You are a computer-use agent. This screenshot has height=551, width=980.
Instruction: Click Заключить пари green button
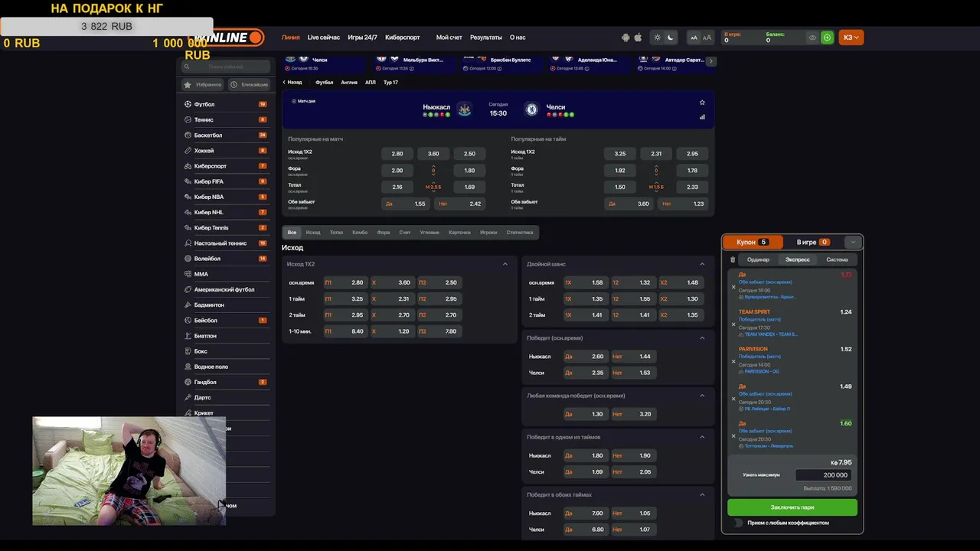(x=792, y=507)
